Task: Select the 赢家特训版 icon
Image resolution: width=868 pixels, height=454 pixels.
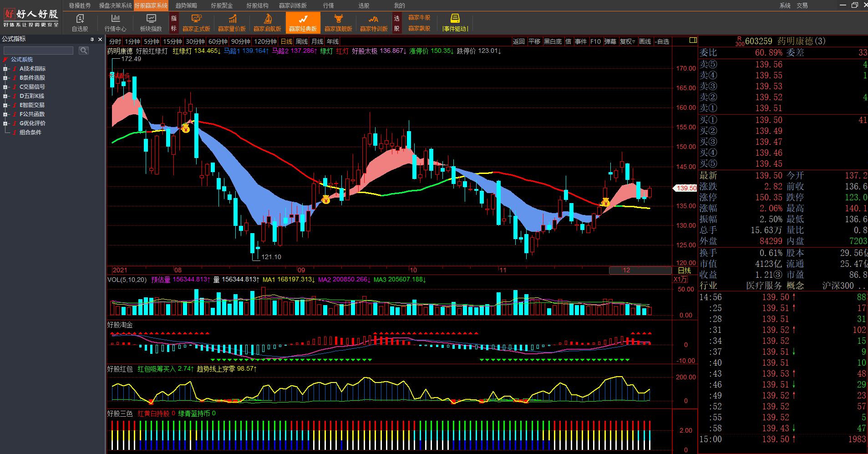Action: (374, 23)
